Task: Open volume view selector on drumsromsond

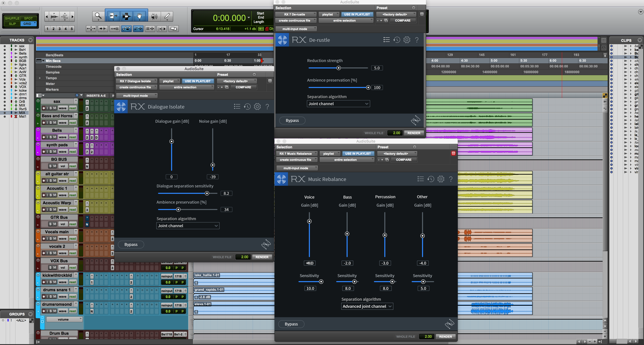Action: [x=64, y=320]
